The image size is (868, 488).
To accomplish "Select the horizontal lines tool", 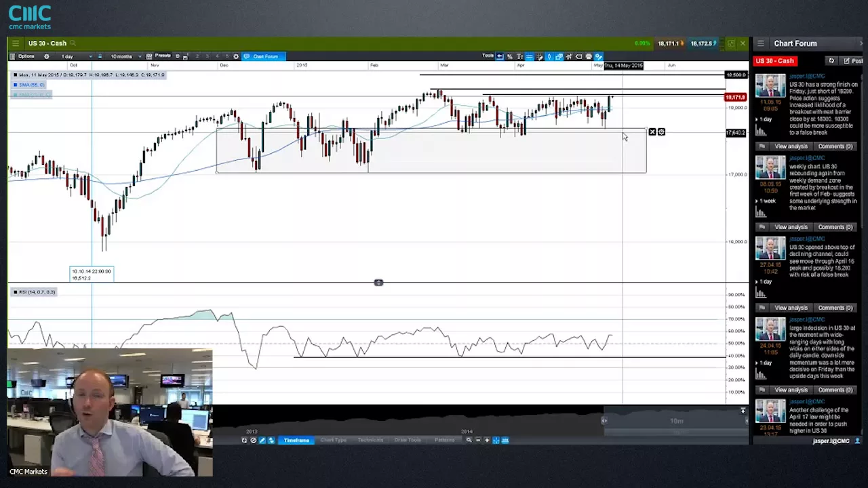I will [x=530, y=56].
